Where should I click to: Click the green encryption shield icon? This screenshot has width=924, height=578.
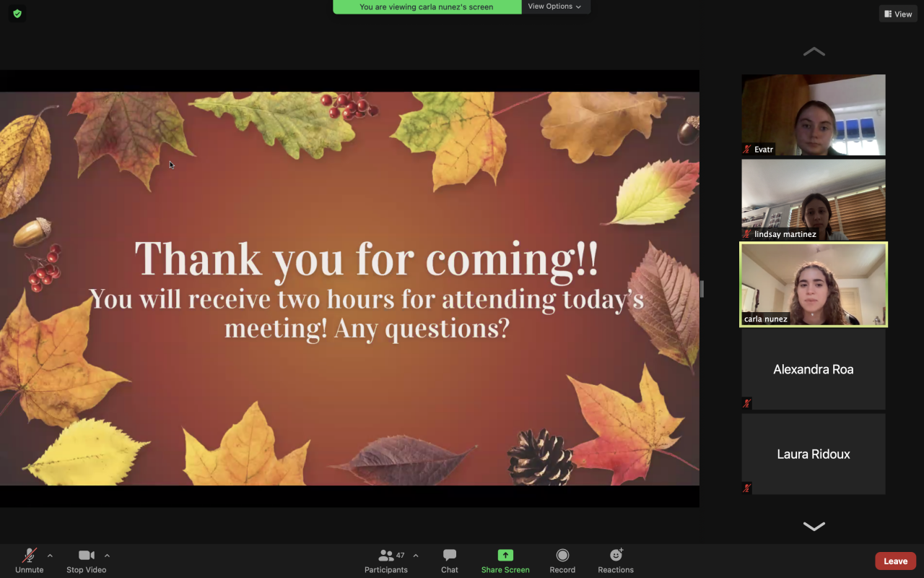click(x=17, y=13)
